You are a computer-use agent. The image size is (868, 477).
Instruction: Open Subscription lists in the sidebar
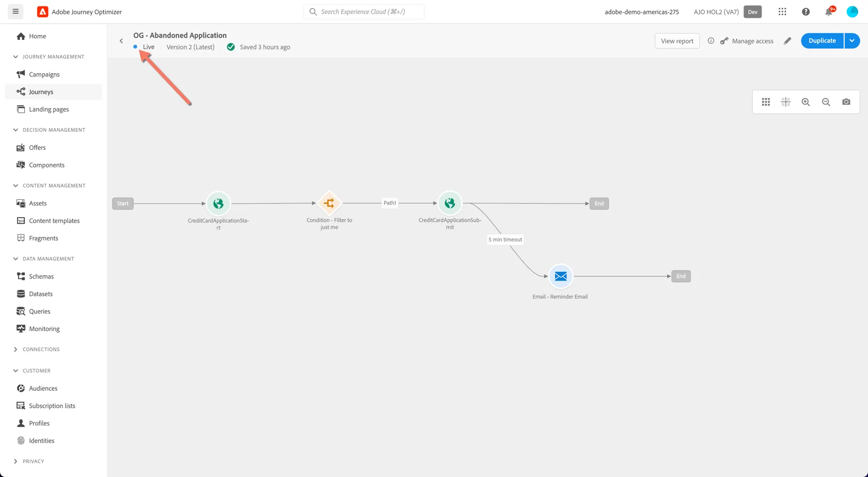pos(53,406)
